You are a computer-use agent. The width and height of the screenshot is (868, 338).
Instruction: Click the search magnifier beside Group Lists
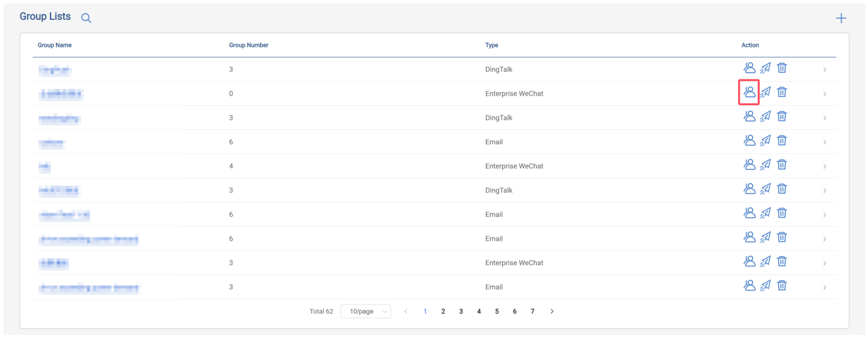pos(86,18)
